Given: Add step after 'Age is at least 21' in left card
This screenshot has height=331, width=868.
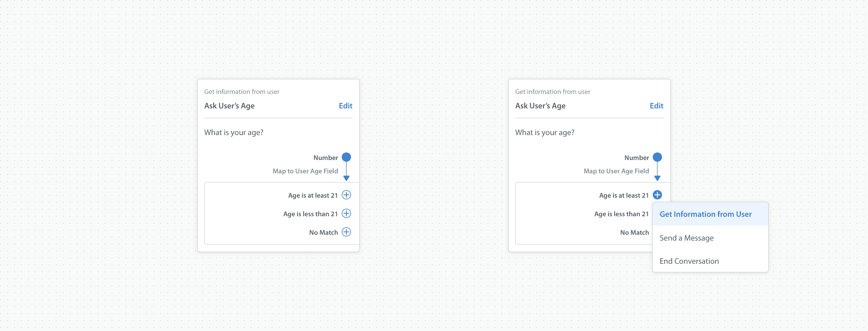Looking at the screenshot, I should click(346, 195).
